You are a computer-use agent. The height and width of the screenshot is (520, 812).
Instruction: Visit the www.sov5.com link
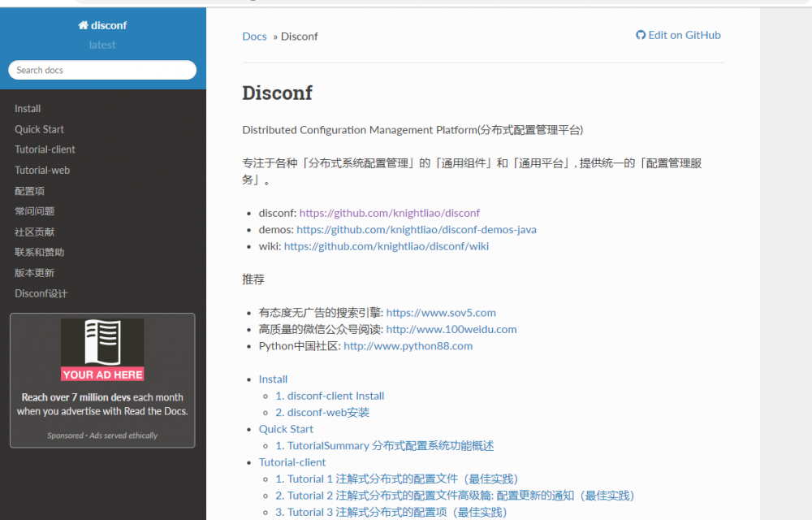(x=441, y=313)
